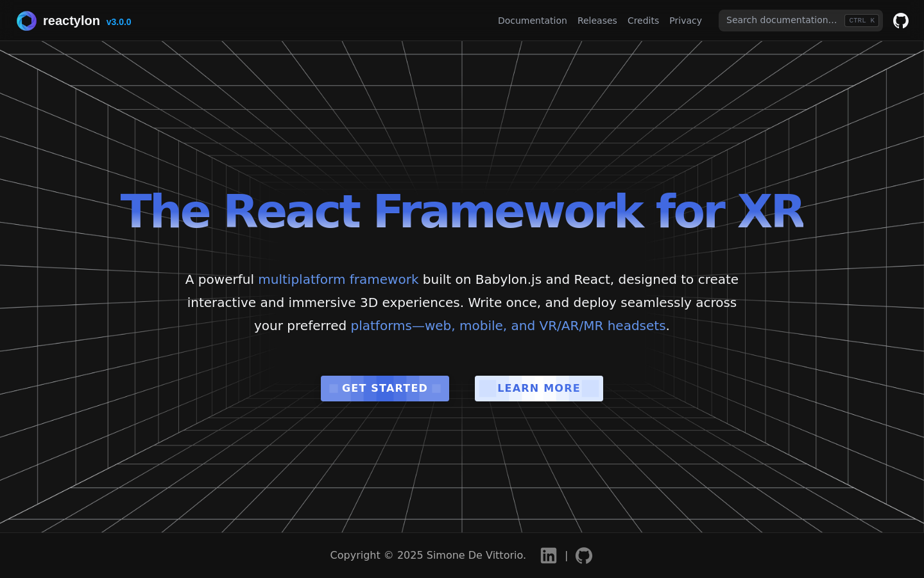
Task: Click 'platforms—web, mobile, and VR/AR/MR headsets' text
Action: pos(508,326)
